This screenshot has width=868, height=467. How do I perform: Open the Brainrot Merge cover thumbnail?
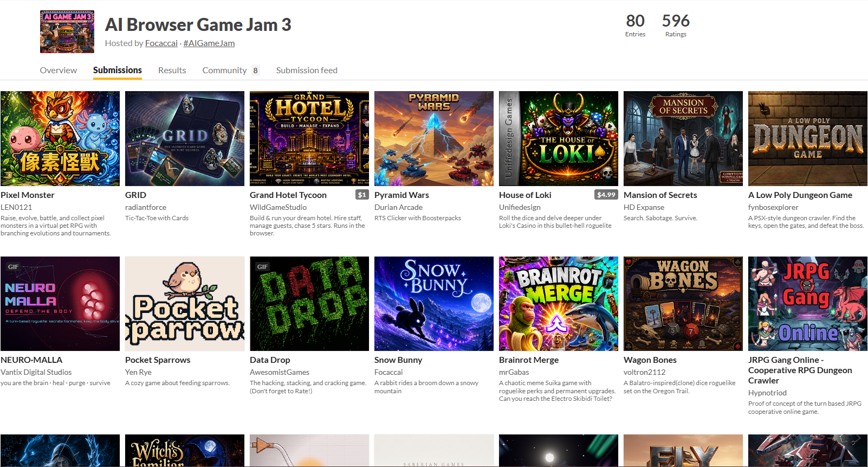point(559,304)
